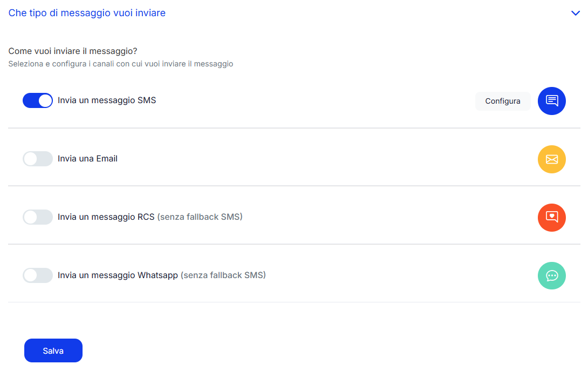Enable the Invia una Email toggle
The image size is (588, 371).
(38, 159)
